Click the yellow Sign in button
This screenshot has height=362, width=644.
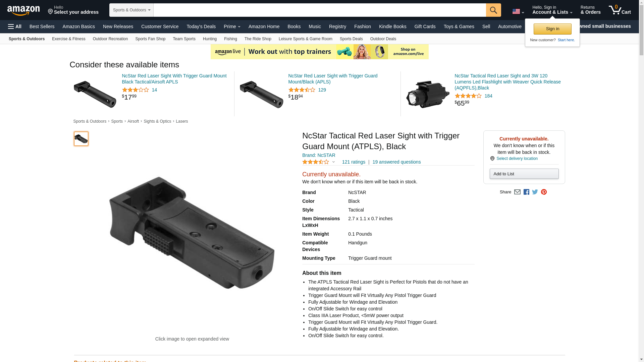[x=552, y=29]
